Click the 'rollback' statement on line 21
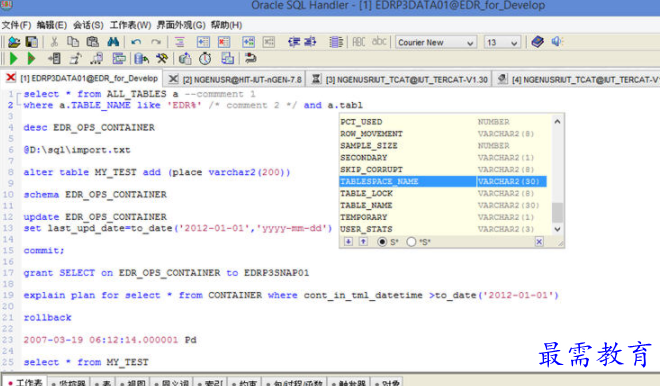Viewport: 660px width, 386px height. coord(48,318)
